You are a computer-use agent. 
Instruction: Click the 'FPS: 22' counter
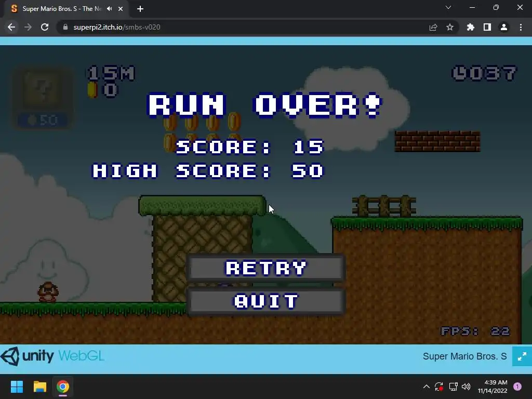(475, 331)
